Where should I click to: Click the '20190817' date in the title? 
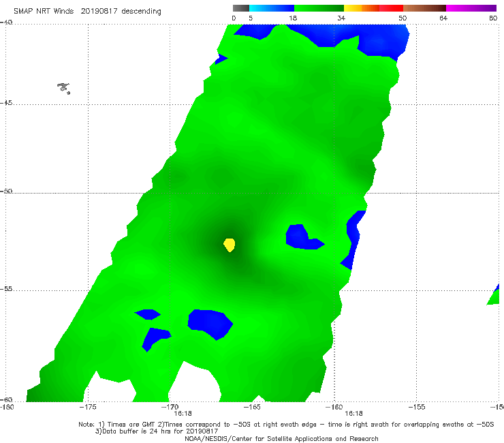click(99, 11)
